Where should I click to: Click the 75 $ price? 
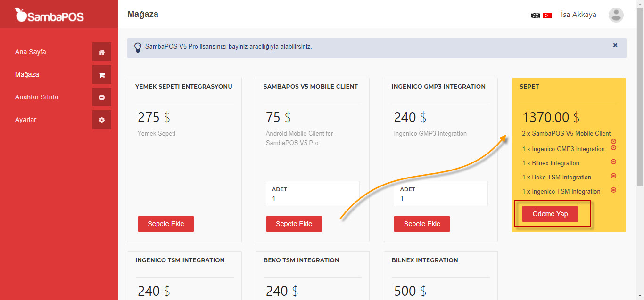[x=279, y=117]
